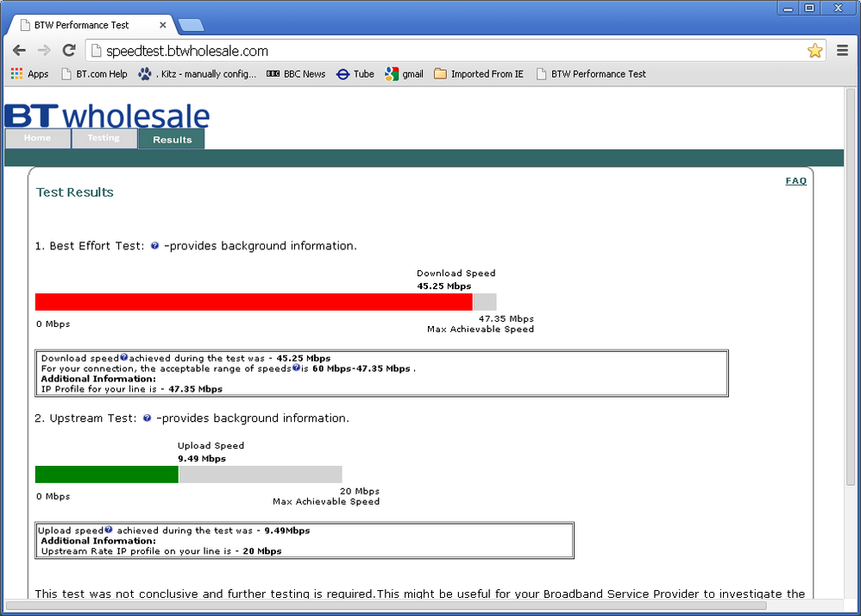The image size is (861, 616).
Task: Open the Apps bookmarks shortcut
Action: [29, 73]
